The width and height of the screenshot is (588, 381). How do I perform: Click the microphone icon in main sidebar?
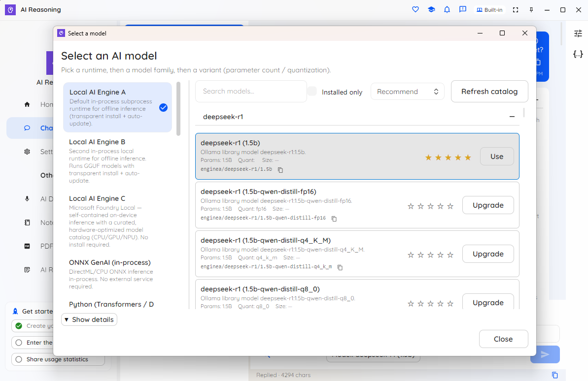(x=27, y=199)
